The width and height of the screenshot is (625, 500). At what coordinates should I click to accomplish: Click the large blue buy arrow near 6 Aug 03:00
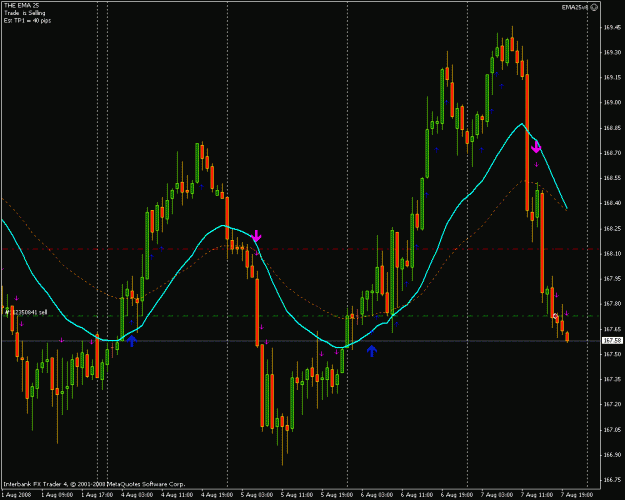point(371,351)
